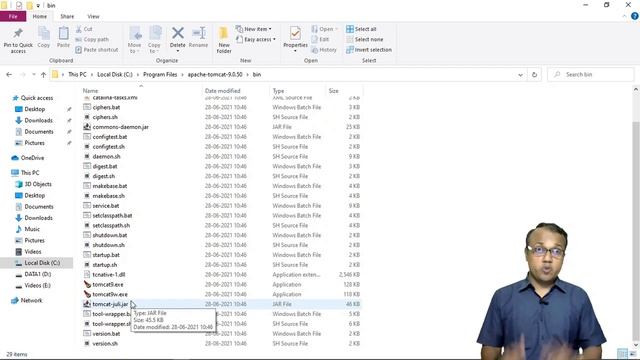The image size is (640, 360).
Task: Click the Up one level arrow
Action: pos(43,75)
